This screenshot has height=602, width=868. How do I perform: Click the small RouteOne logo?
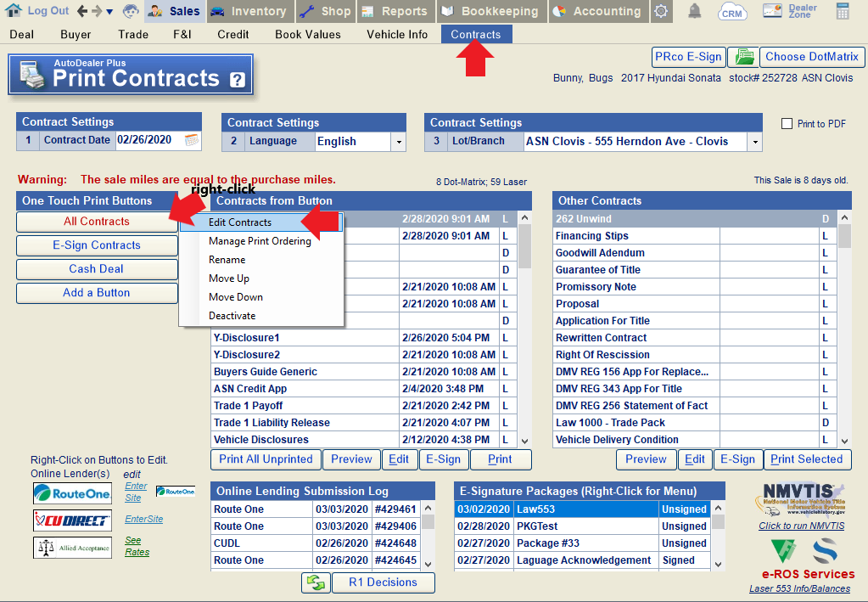point(176,492)
